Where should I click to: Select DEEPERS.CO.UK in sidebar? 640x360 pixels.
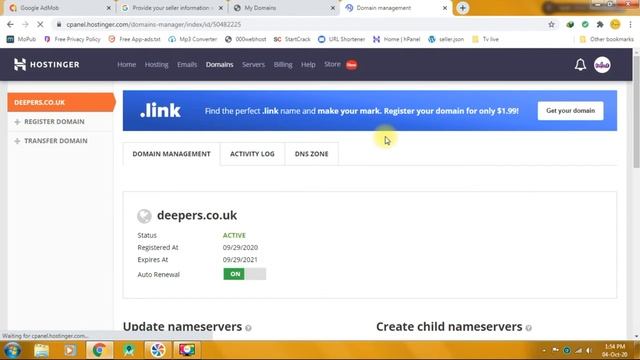pyautogui.click(x=61, y=102)
